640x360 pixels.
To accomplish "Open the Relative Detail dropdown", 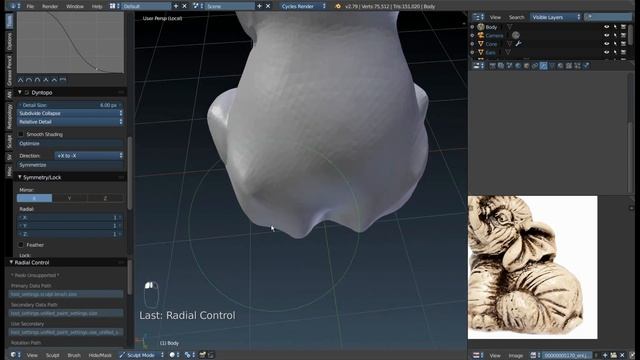I will point(70,122).
